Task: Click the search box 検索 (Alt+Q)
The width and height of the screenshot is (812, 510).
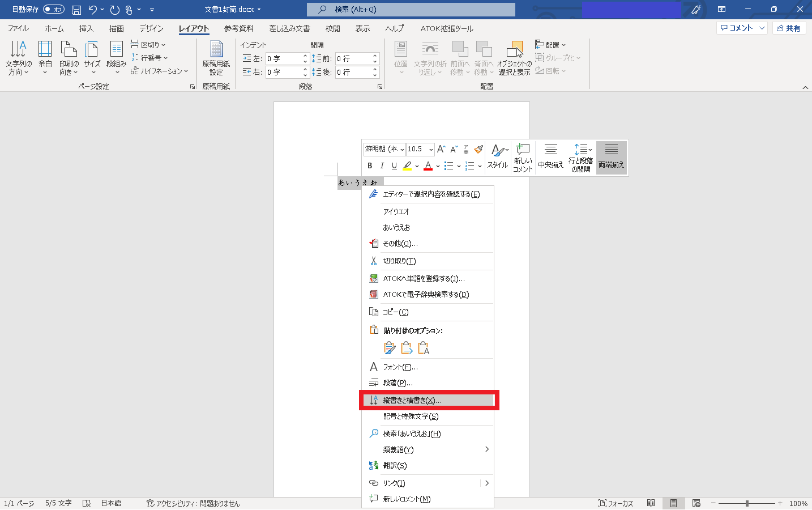Action: (411, 10)
